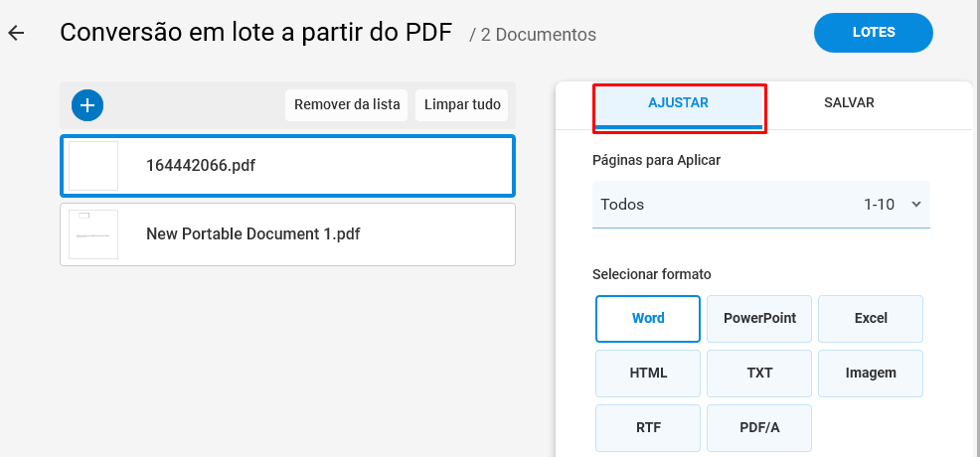Click Remover da lista button
Viewport: 980px width, 457px height.
click(347, 104)
